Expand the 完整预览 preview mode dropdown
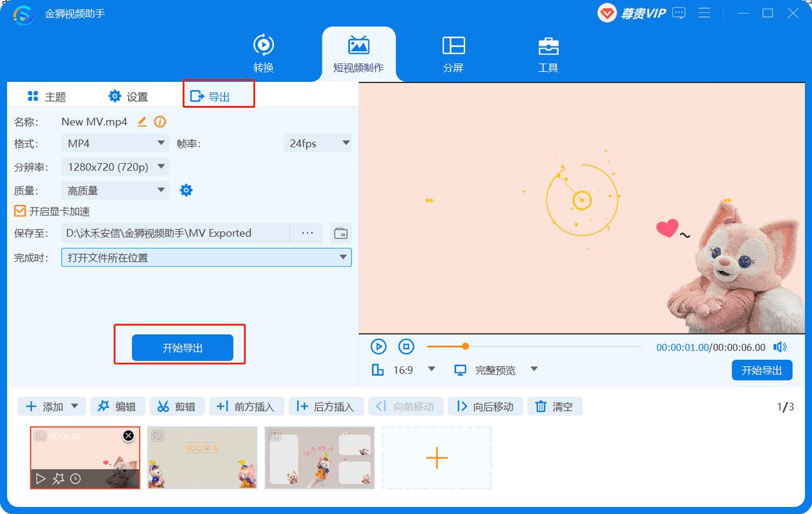The image size is (812, 514). tap(534, 369)
